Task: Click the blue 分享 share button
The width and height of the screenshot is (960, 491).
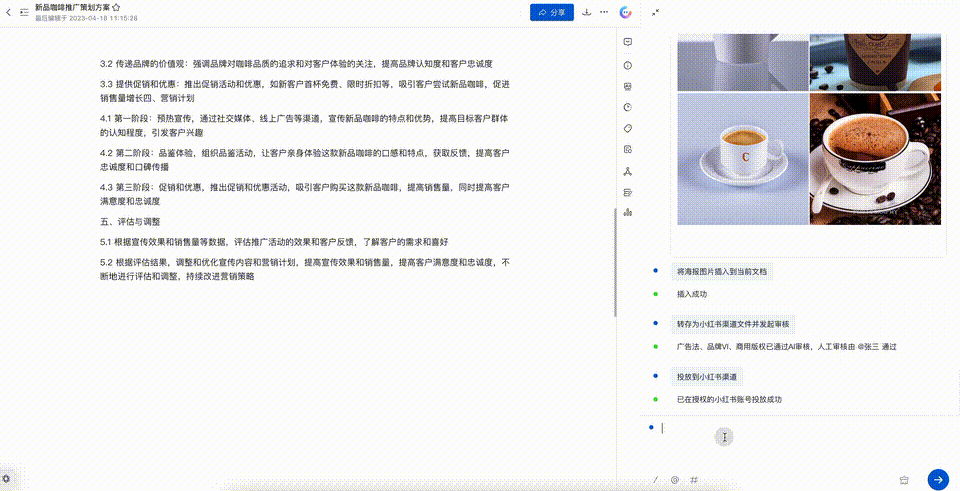Action: pos(551,13)
